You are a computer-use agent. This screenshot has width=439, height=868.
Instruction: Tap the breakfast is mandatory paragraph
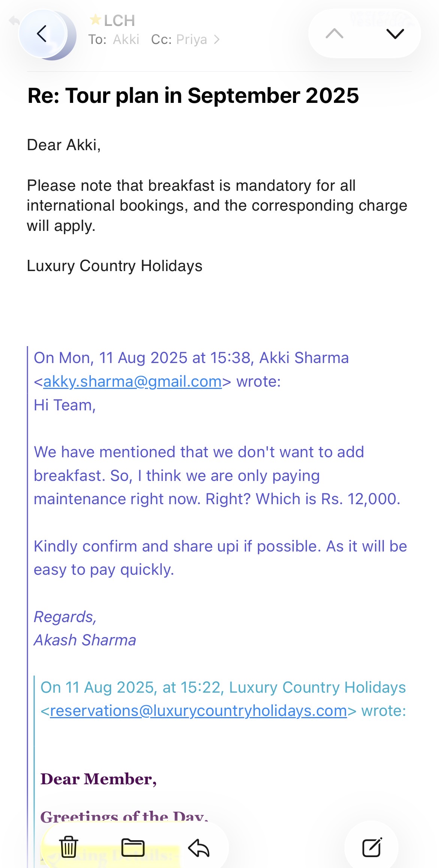217,205
